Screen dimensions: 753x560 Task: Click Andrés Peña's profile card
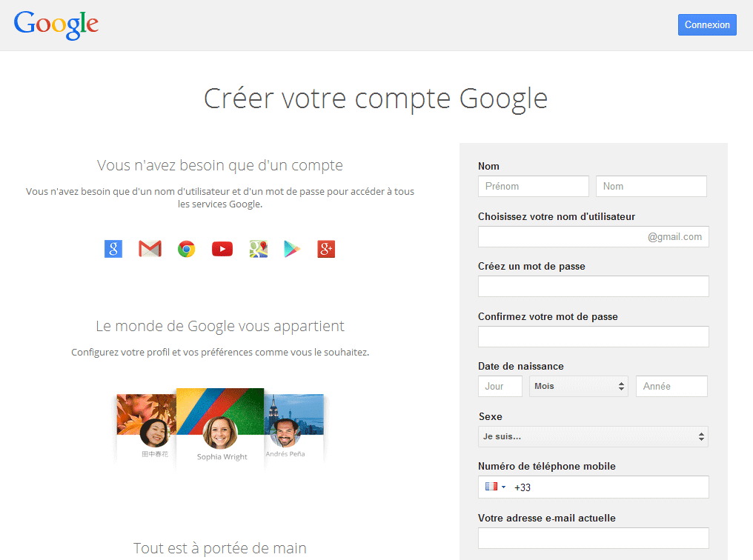[294, 427]
